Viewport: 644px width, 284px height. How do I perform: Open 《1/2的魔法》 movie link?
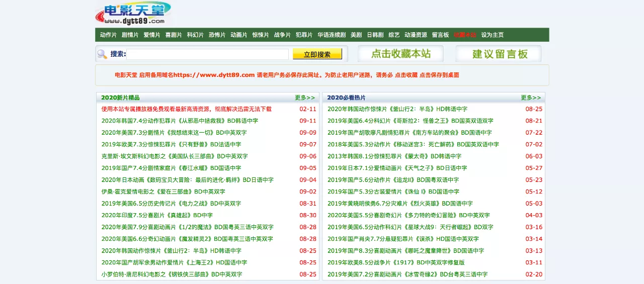188,227
